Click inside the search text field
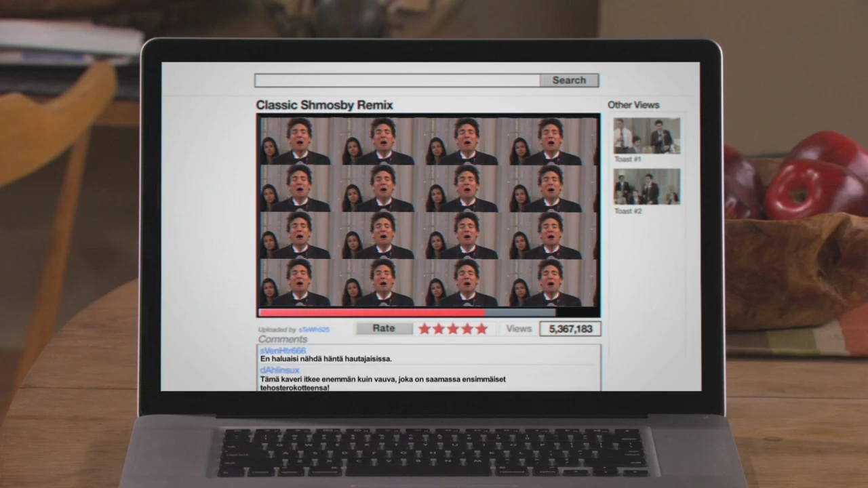The image size is (868, 488). (x=397, y=81)
